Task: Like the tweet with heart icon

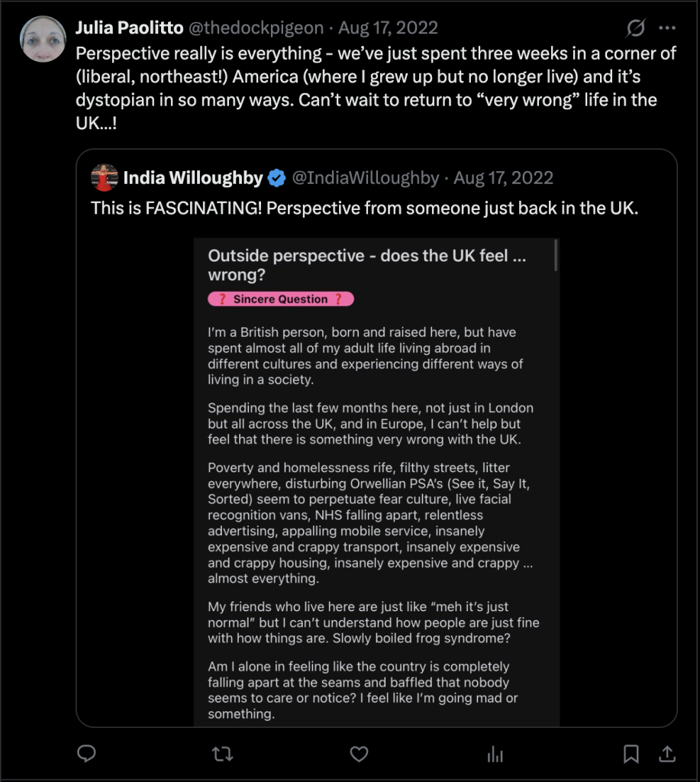Action: pos(359,754)
